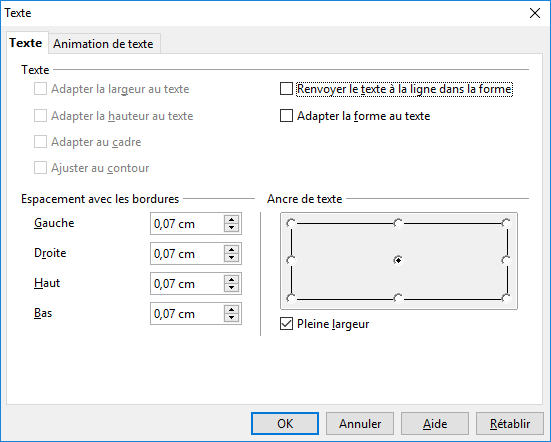Uncheck the Pleine largeur option
Image resolution: width=551 pixels, height=442 pixels.
point(286,324)
